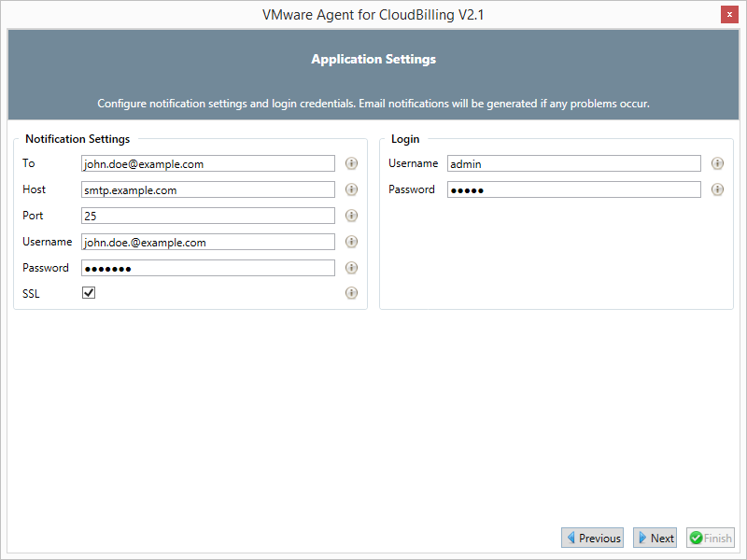The height and width of the screenshot is (560, 747).
Task: Click the info icon next to login Password field
Action: coord(717,189)
